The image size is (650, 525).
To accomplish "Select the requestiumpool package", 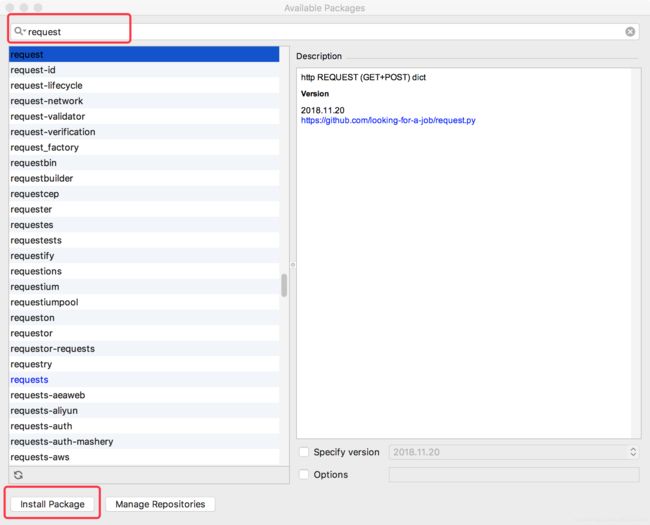I will 144,302.
